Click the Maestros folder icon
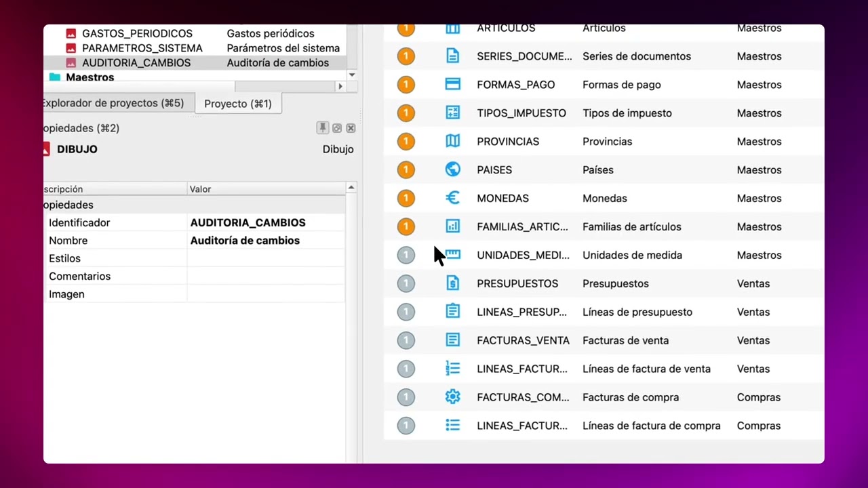Viewport: 868px width, 488px height. [x=55, y=77]
